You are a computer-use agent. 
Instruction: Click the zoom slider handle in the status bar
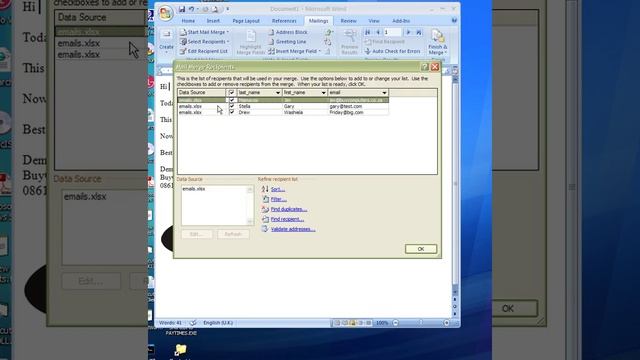(x=421, y=323)
